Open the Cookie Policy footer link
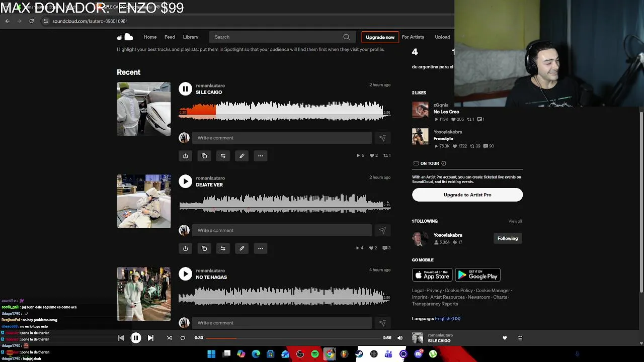This screenshot has height=362, width=644. click(459, 291)
